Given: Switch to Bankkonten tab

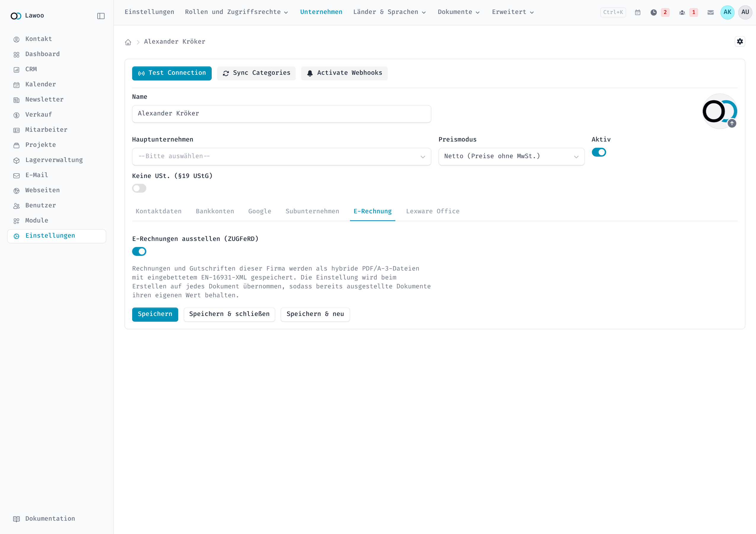Looking at the screenshot, I should coord(215,212).
